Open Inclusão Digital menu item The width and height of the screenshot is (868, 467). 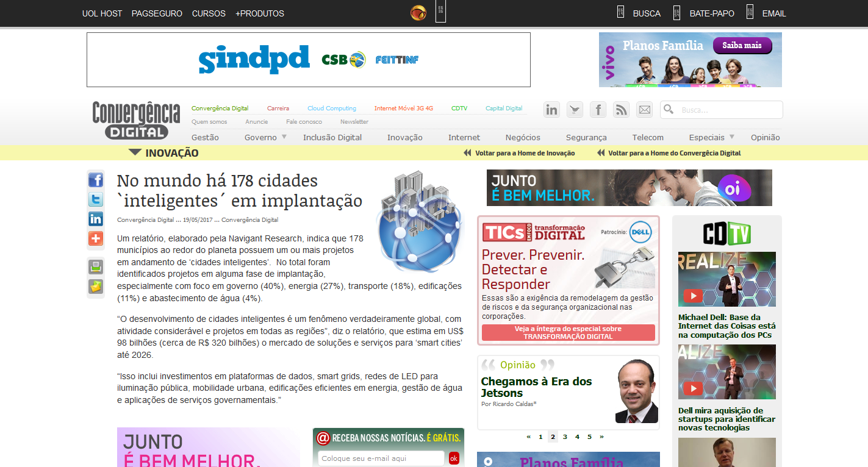[332, 137]
